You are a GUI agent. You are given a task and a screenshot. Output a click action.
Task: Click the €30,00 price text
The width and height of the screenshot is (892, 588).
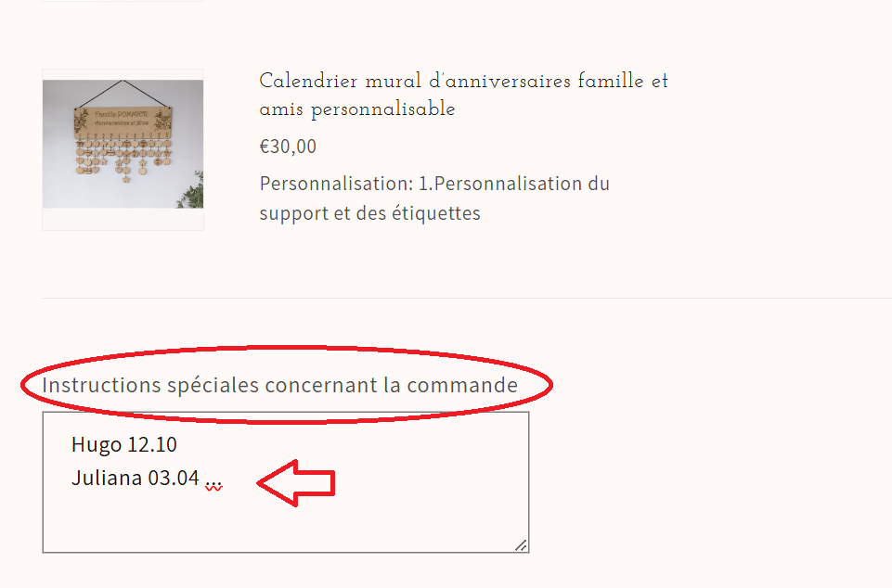288,147
